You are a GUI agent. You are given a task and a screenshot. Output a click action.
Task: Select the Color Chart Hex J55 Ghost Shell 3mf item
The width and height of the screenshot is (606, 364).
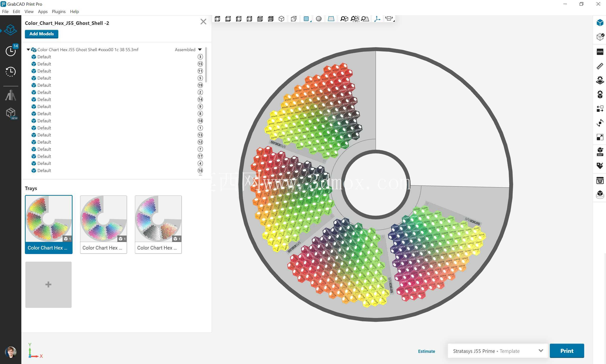click(88, 50)
